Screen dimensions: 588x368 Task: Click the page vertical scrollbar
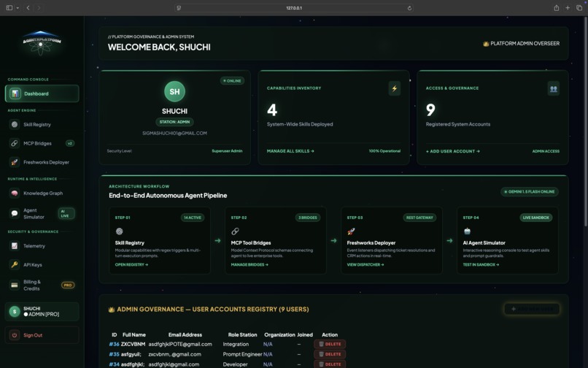point(586,122)
